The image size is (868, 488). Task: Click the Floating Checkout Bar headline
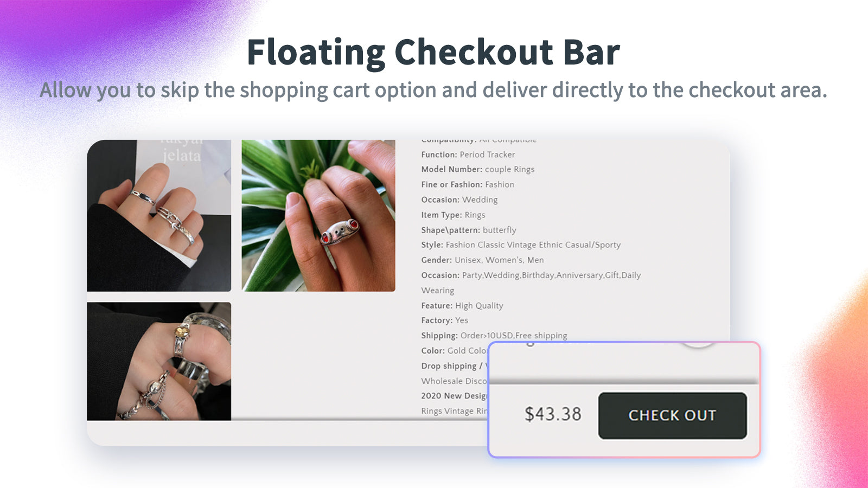point(434,50)
